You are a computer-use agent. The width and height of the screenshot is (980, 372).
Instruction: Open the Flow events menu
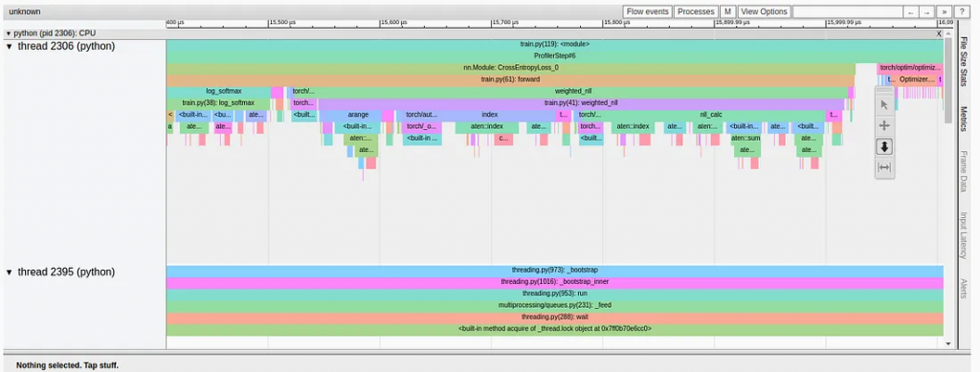648,11
